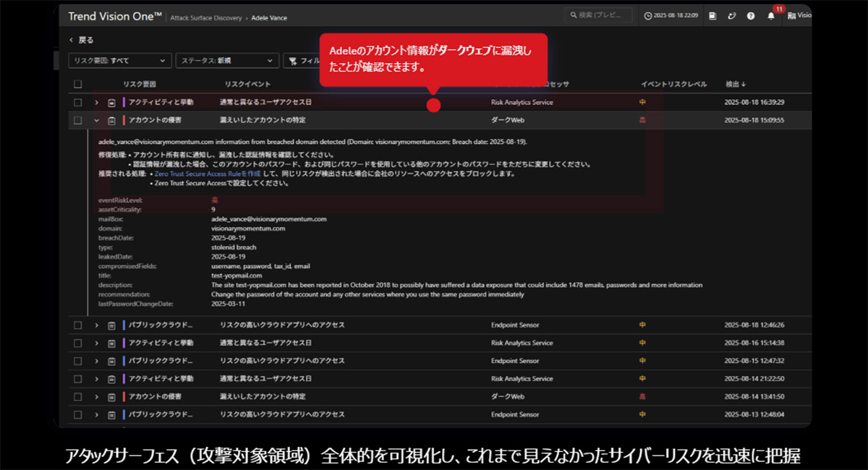Click the clipboard icon in the 16:39:29 row
The height and width of the screenshot is (470, 868).
(112, 103)
